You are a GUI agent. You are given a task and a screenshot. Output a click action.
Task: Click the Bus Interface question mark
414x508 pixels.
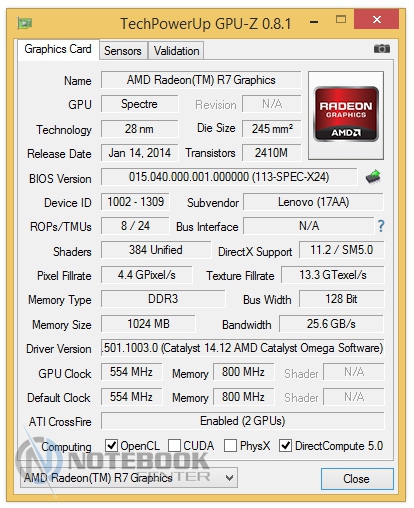(x=381, y=226)
